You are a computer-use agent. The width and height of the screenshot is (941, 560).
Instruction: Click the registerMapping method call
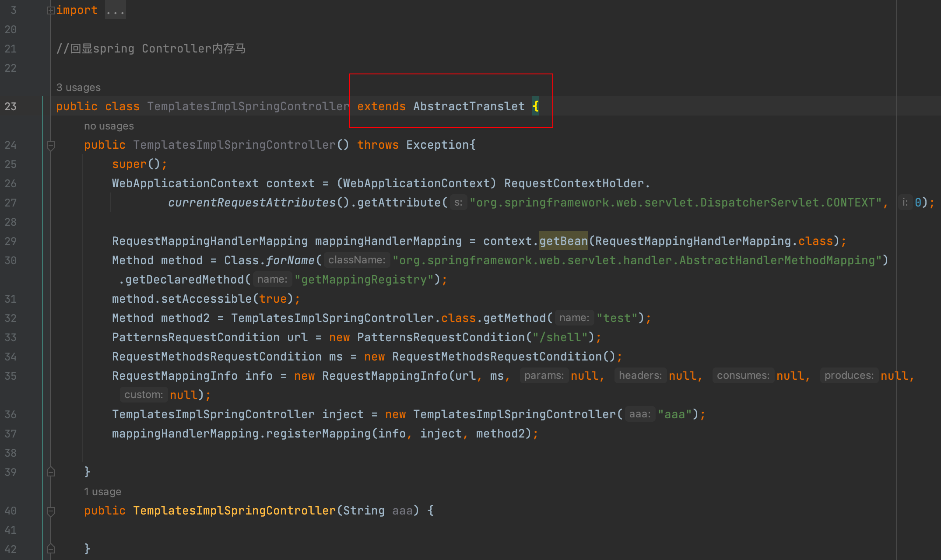318,434
